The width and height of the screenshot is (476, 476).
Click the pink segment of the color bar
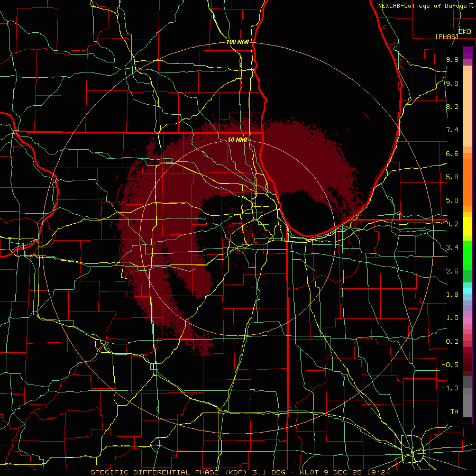tap(467, 321)
